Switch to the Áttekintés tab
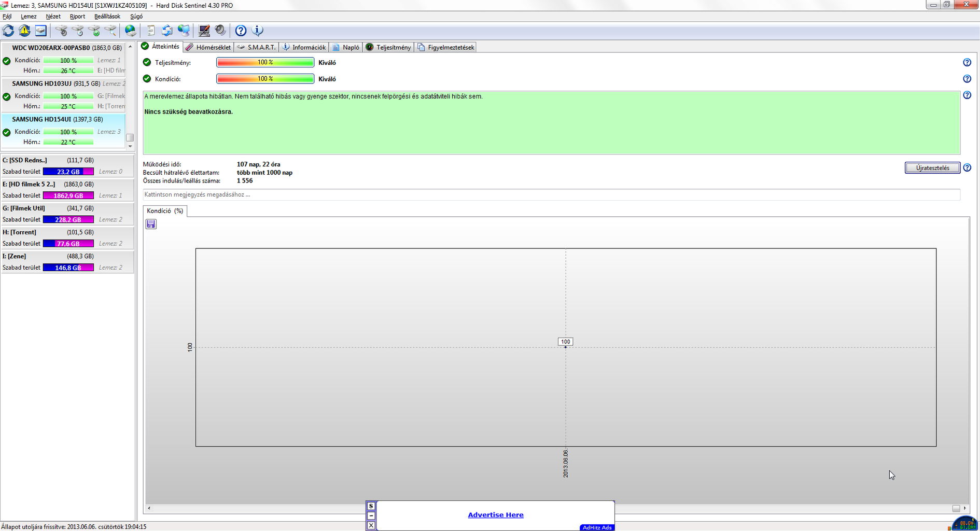The image size is (980, 531). (x=160, y=47)
